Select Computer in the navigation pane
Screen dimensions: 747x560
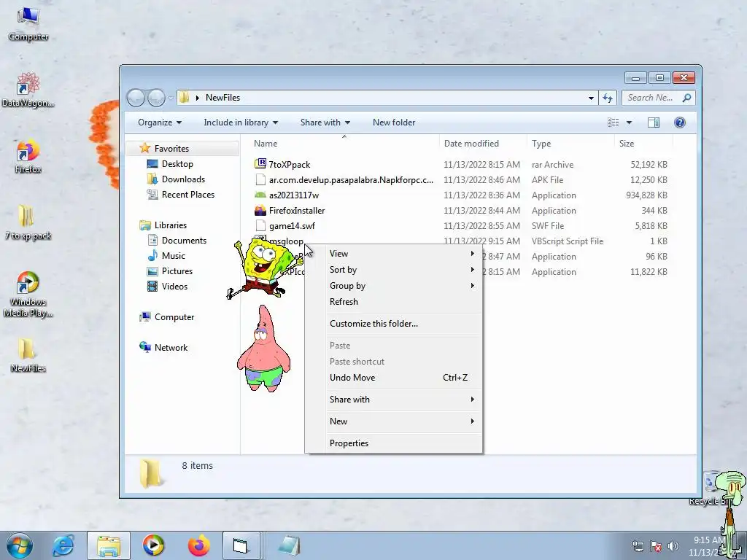[x=174, y=317]
